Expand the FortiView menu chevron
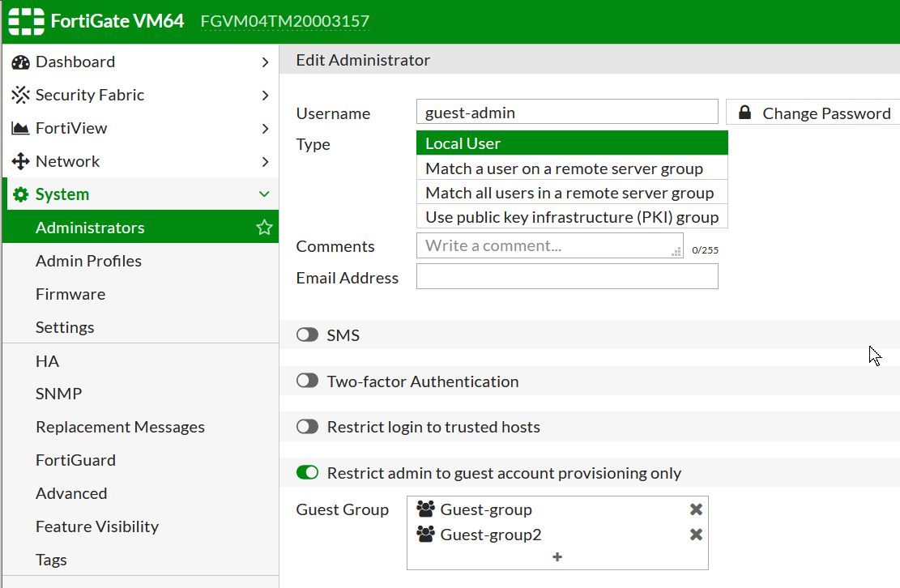This screenshot has height=588, width=900. coord(265,129)
